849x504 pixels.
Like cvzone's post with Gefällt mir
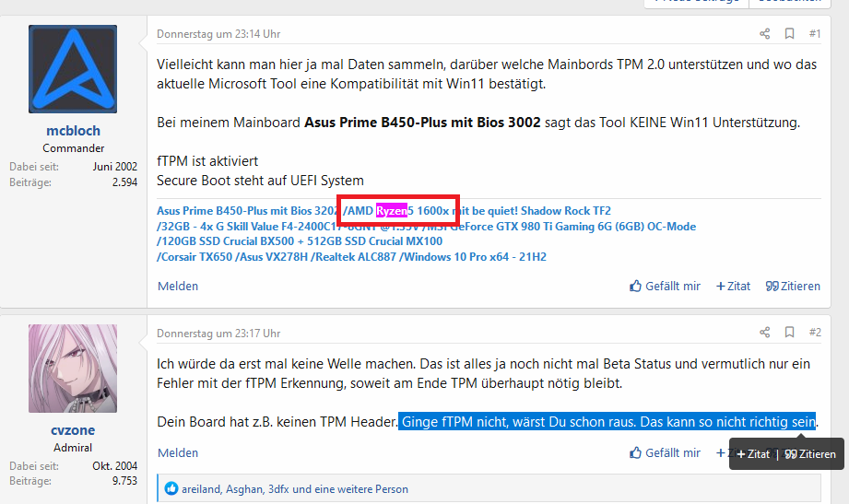[665, 452]
